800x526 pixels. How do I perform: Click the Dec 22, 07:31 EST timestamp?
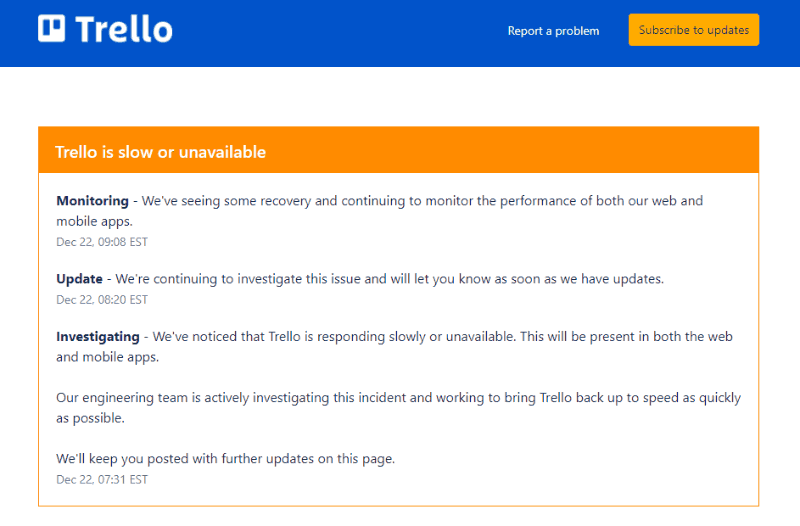pyautogui.click(x=102, y=480)
